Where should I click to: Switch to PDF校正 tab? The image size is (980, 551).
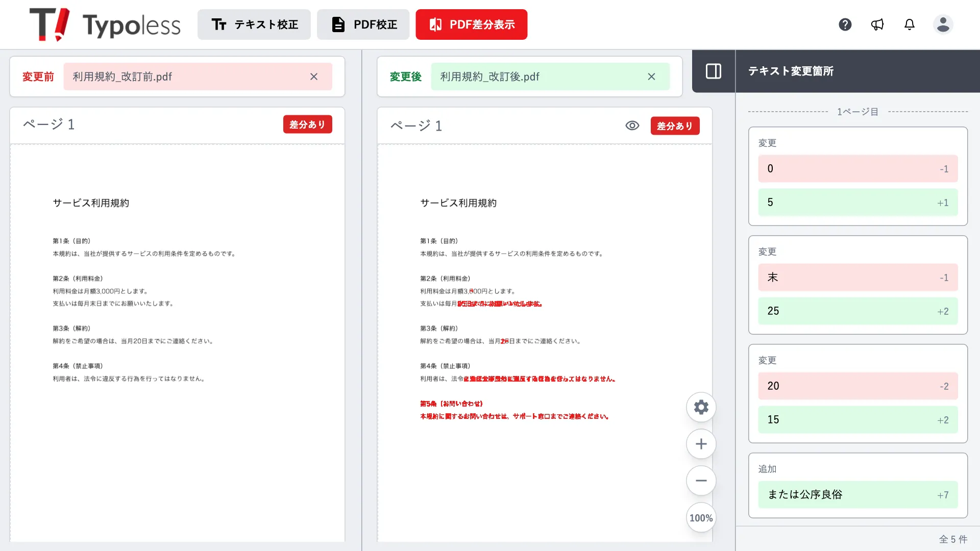[x=363, y=24]
